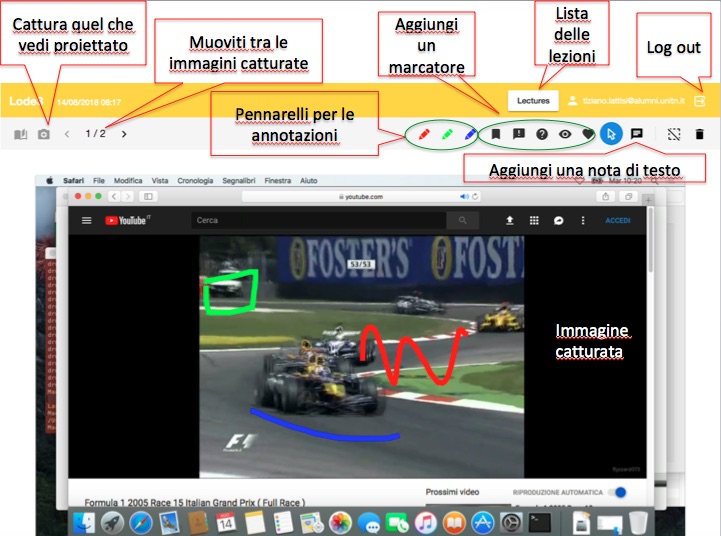Add the eye marker
The width and height of the screenshot is (721, 536).
(565, 134)
